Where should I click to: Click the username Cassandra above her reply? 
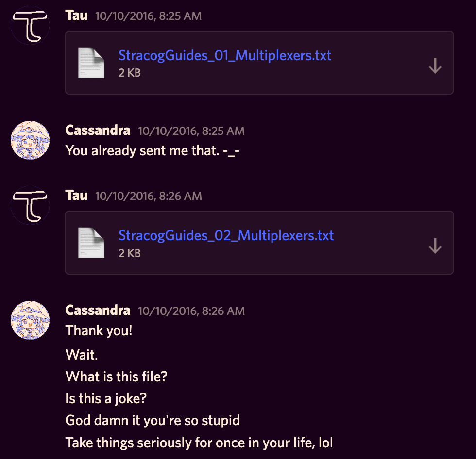pos(98,131)
